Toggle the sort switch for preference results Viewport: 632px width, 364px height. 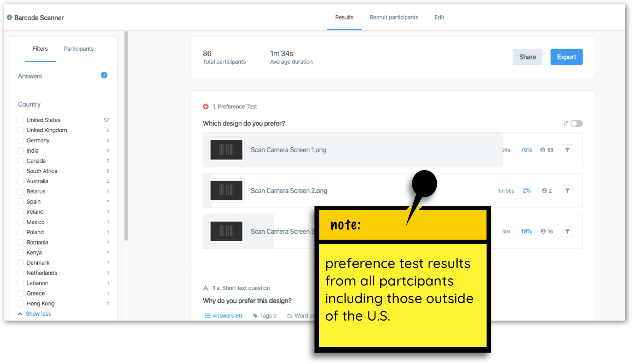tap(576, 123)
